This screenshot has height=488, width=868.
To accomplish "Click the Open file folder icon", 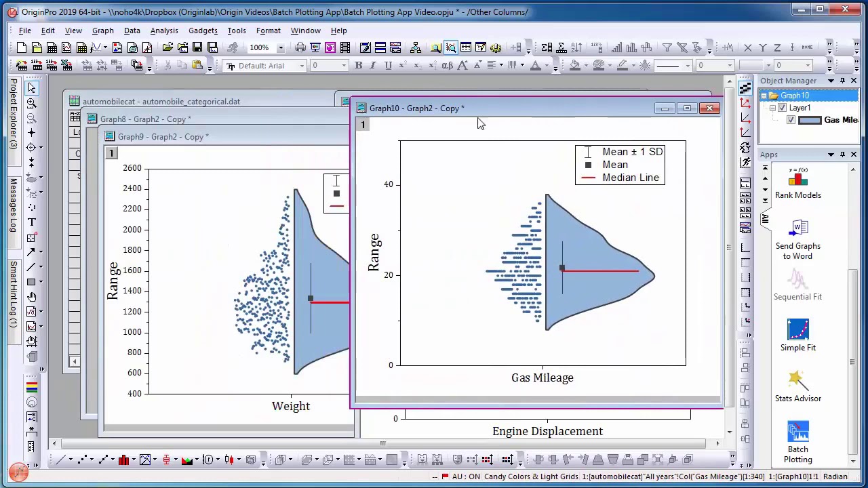I will point(167,47).
